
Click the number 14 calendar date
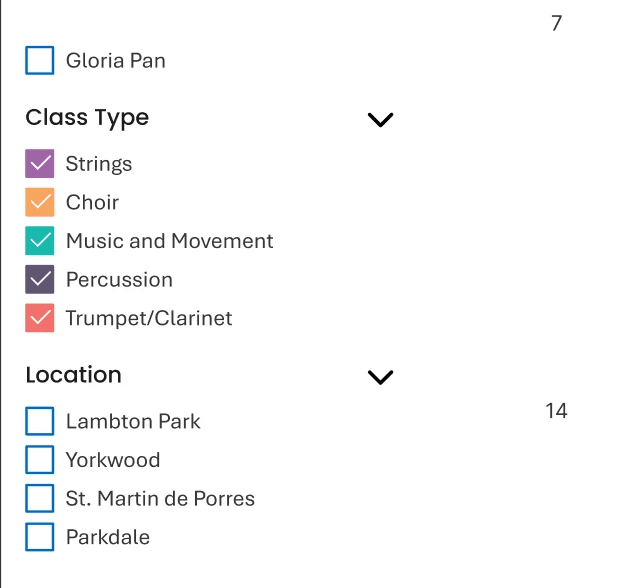556,411
